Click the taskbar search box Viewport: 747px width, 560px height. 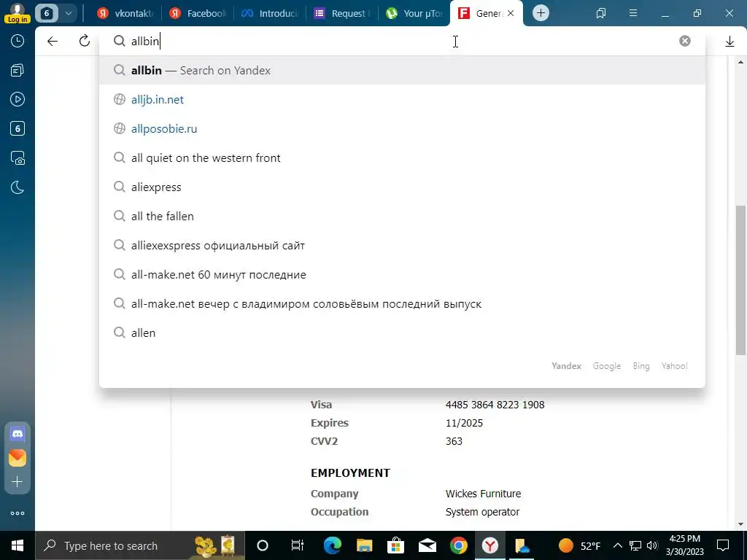pyautogui.click(x=139, y=545)
